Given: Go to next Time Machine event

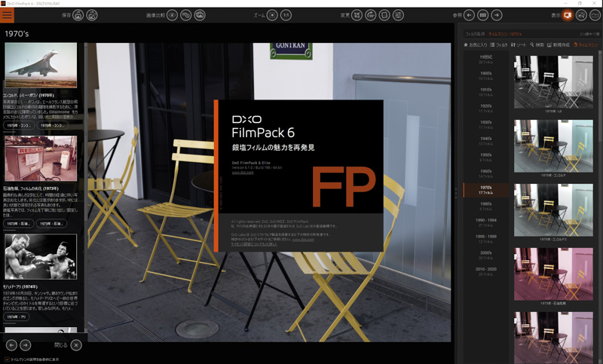Looking at the screenshot, I should (26, 345).
